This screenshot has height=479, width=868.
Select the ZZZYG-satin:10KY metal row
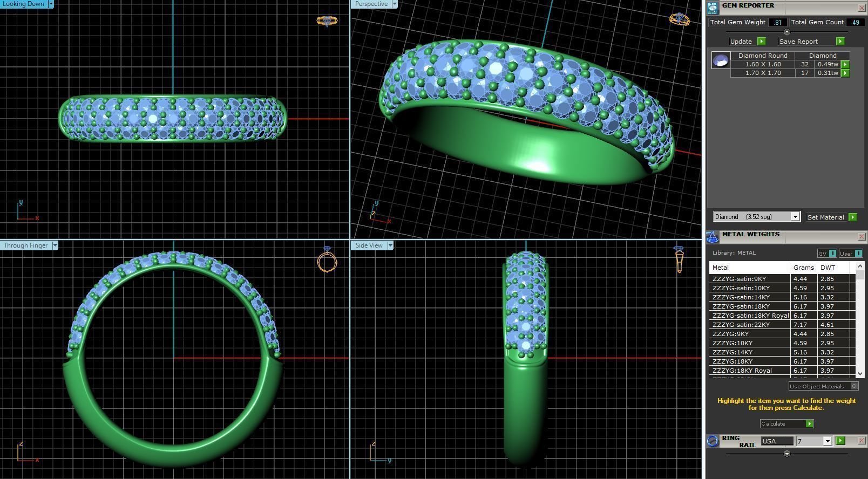pyautogui.click(x=782, y=288)
